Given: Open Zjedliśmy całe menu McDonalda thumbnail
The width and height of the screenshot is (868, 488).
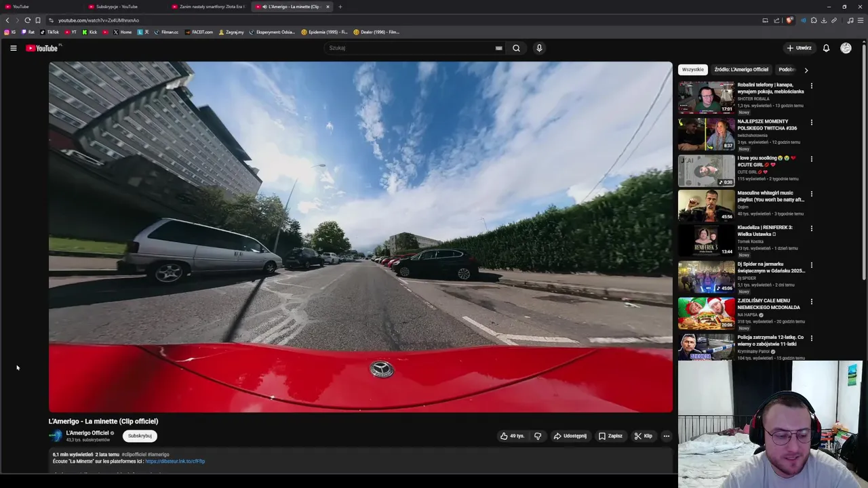Looking at the screenshot, I should pos(706,313).
